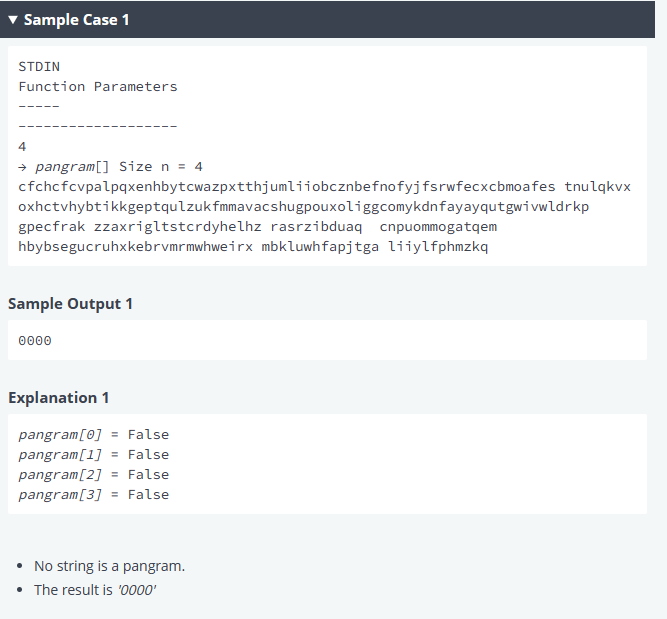Click the line starting with oxhctvhybtikk
This screenshot has width=667, height=619.
(304, 207)
